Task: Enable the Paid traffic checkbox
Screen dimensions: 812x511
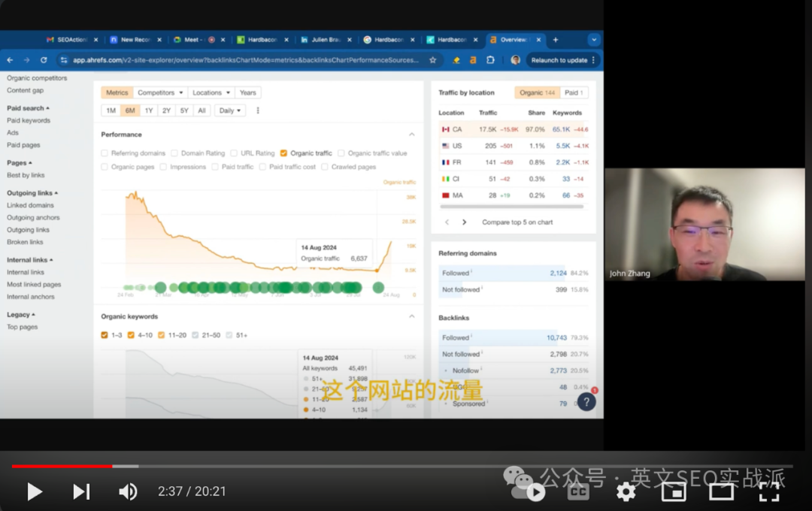Action: click(x=215, y=167)
